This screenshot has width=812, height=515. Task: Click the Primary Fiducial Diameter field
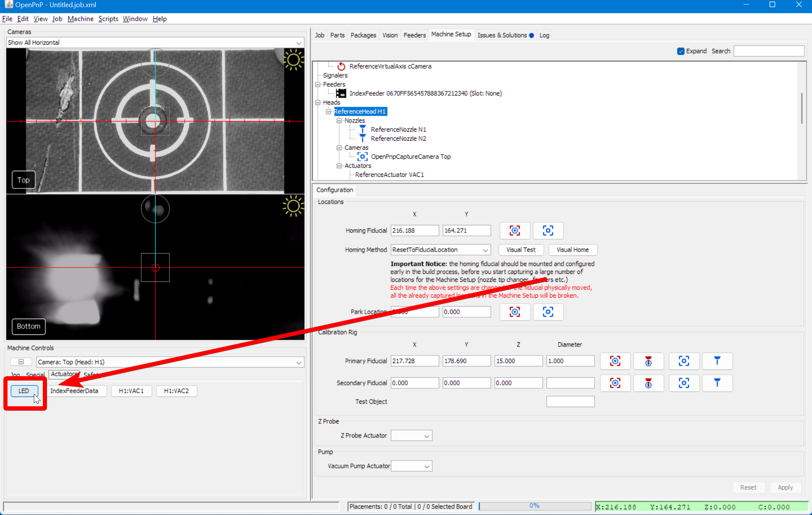pos(570,361)
